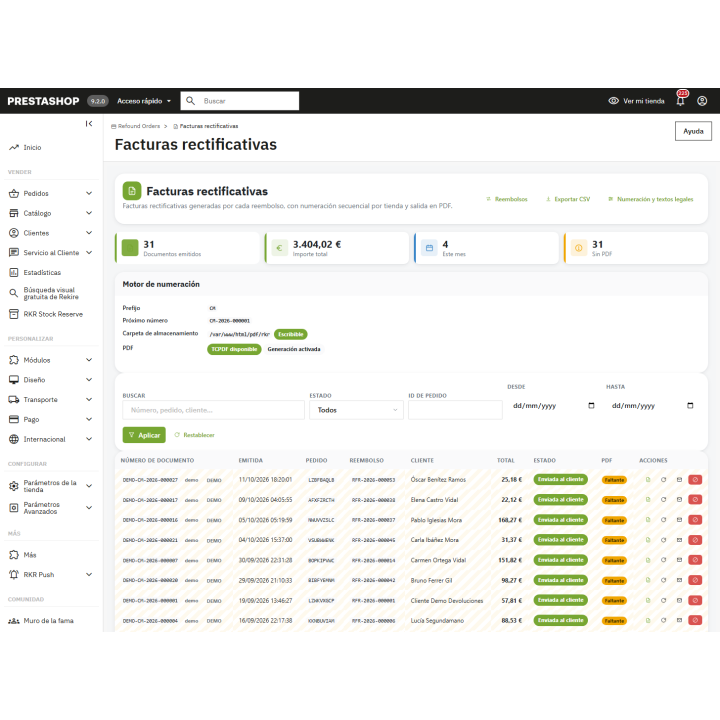Image resolution: width=720 pixels, height=720 pixels.
Task: Red void button in Carla Ibáñez Mora row
Action: click(695, 540)
